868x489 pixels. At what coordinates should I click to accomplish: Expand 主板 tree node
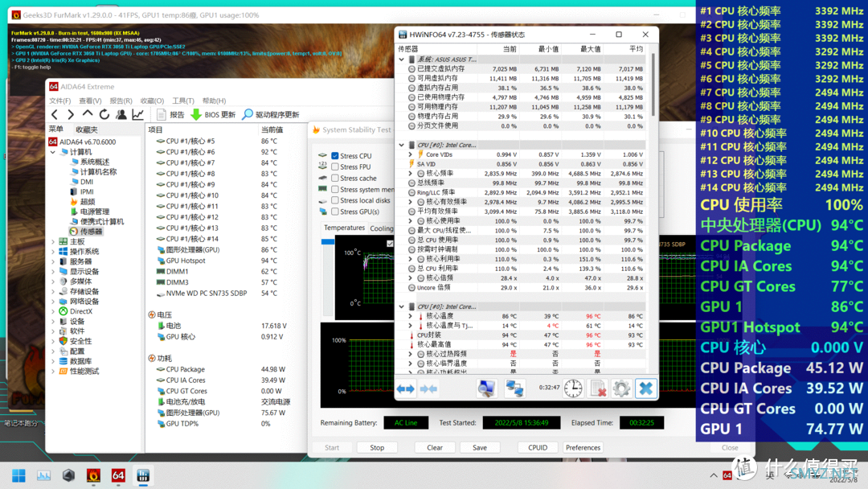[x=53, y=241]
